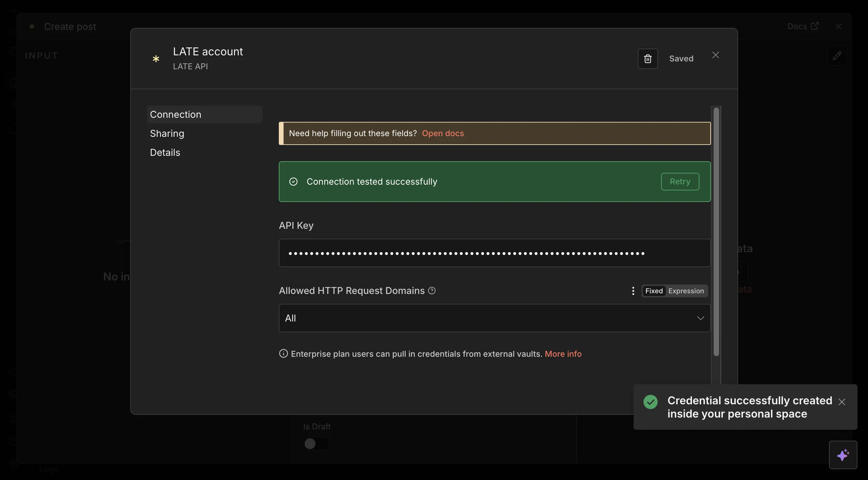Open the three-dot options menu for domains parameter
Screen dimensions: 868x480
[x=633, y=291]
